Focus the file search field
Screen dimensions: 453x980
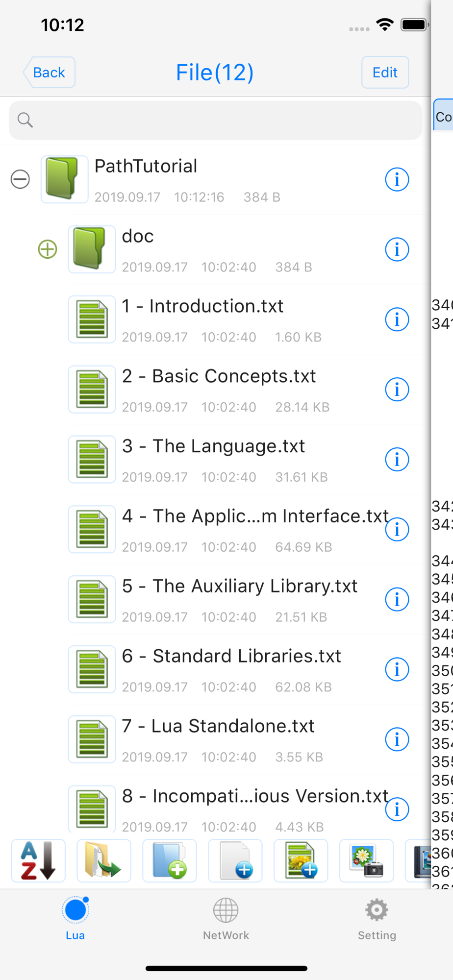tap(215, 120)
